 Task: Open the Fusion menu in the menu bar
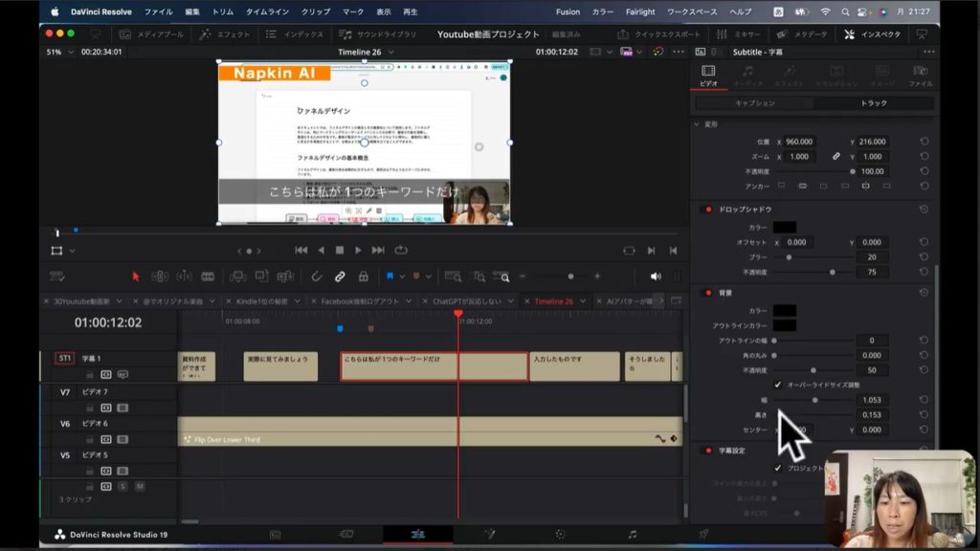point(568,11)
